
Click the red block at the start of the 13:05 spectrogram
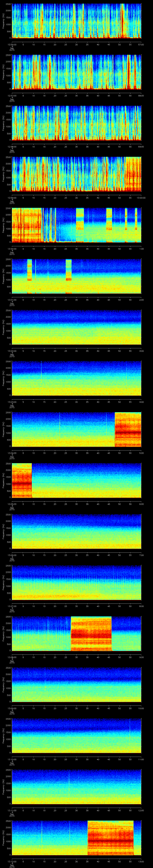pyautogui.click(x=22, y=480)
